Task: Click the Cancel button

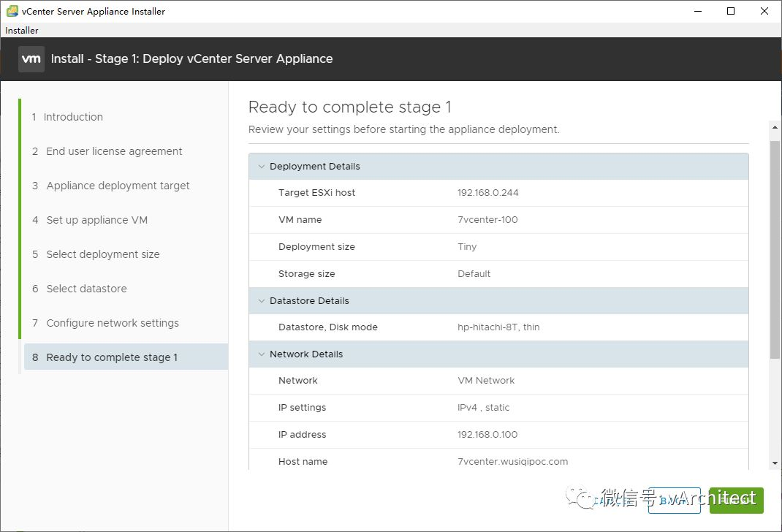Action: tap(607, 501)
